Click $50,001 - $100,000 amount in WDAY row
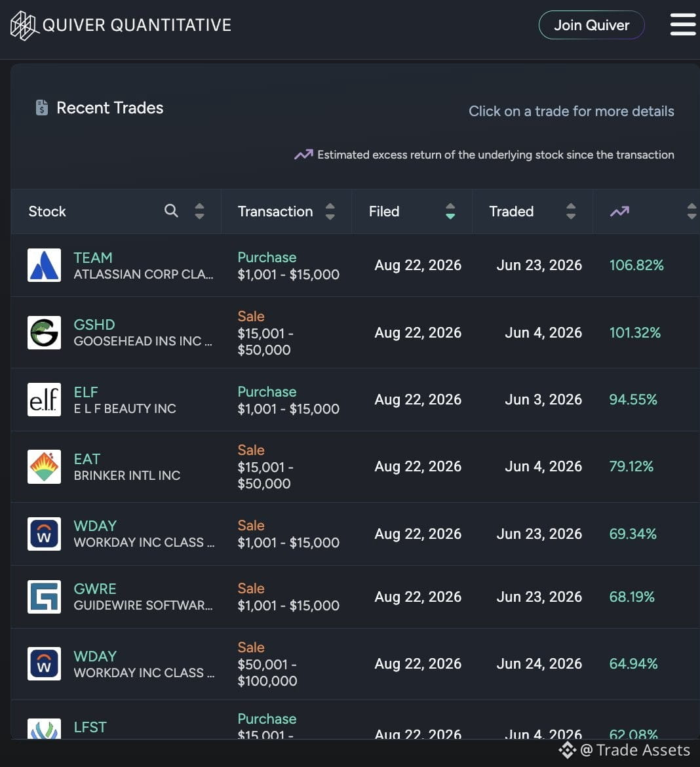This screenshot has height=767, width=700. tap(267, 673)
